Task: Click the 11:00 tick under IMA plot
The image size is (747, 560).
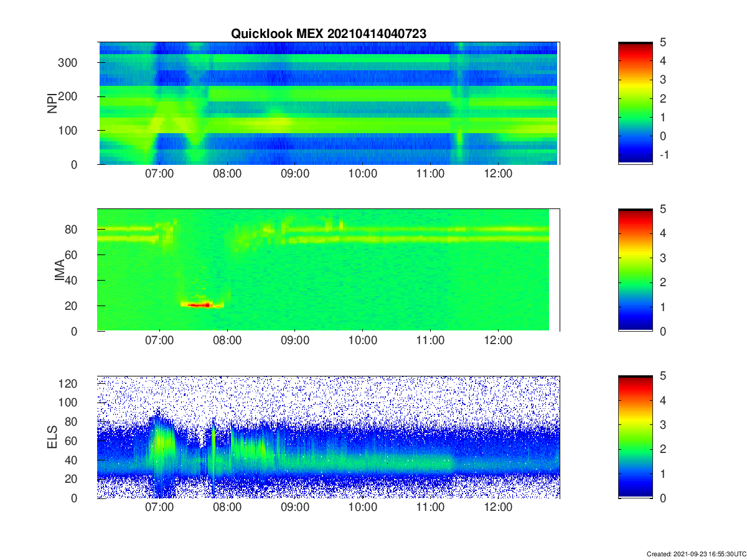Action: click(x=430, y=341)
